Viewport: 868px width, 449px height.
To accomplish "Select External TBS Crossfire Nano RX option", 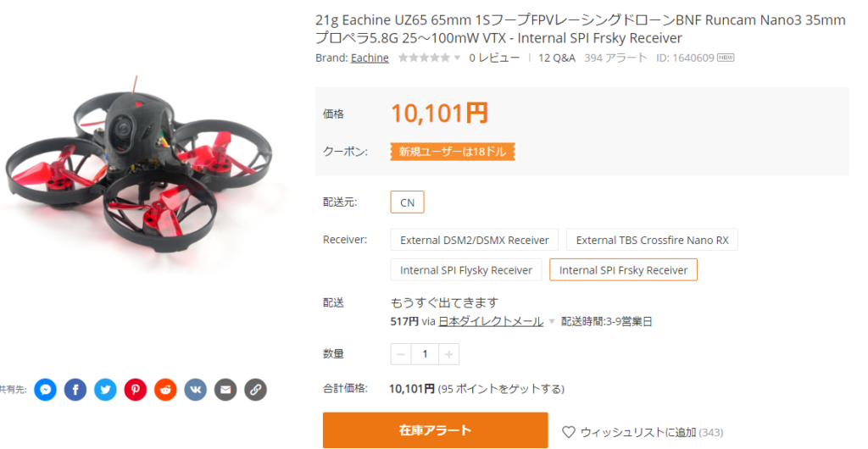I will point(652,240).
